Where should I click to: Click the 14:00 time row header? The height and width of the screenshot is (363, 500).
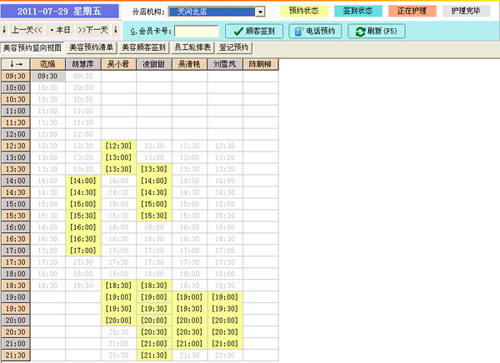point(16,181)
